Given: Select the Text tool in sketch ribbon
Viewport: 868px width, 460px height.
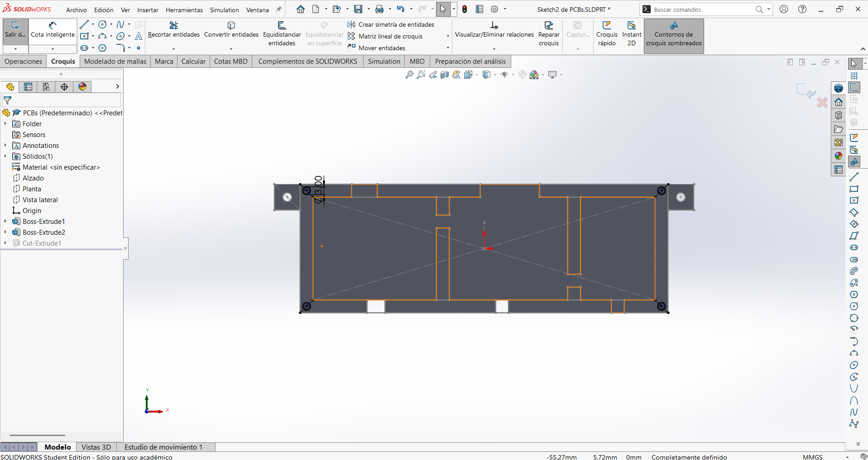Looking at the screenshot, I should tap(139, 36).
